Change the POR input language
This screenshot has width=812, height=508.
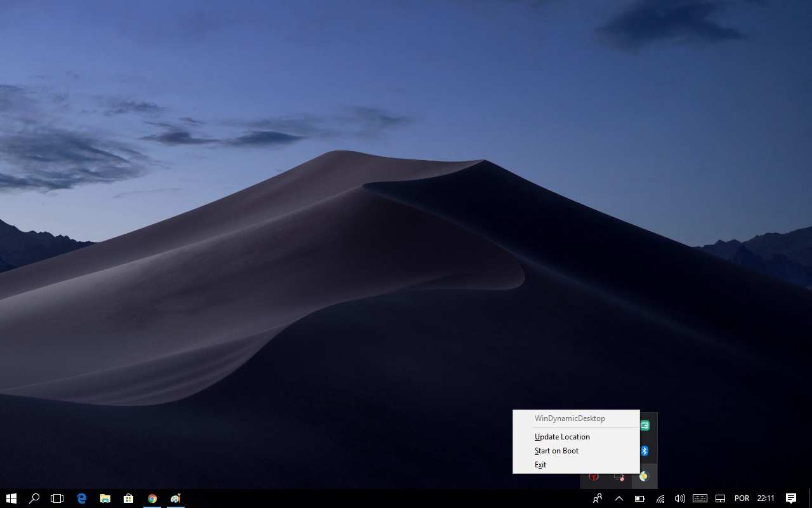742,498
